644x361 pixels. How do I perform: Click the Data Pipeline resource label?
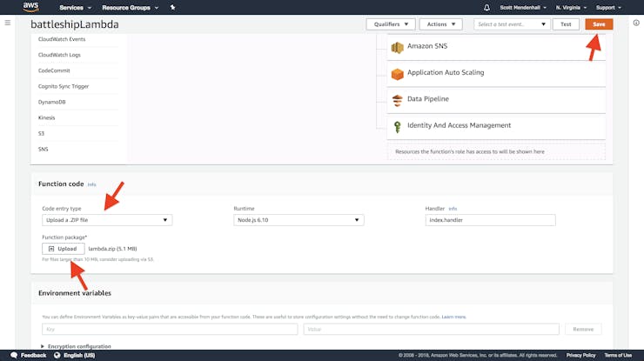428,99
